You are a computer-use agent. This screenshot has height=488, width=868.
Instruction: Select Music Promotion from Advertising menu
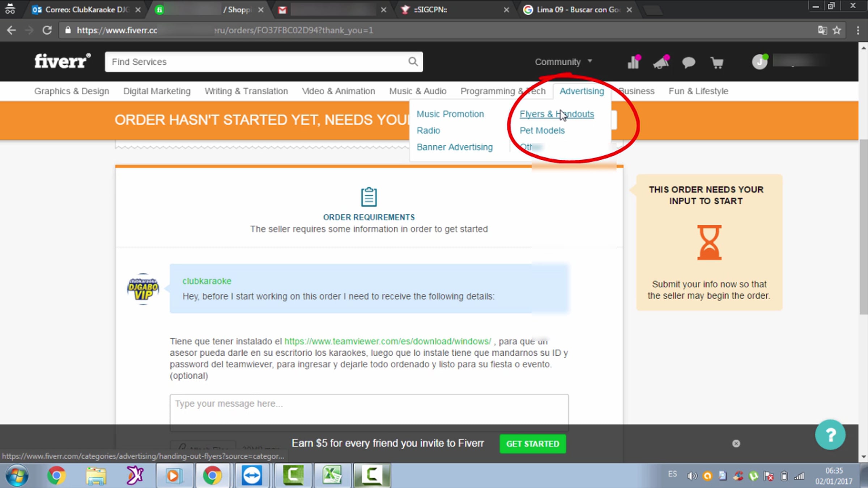click(450, 114)
